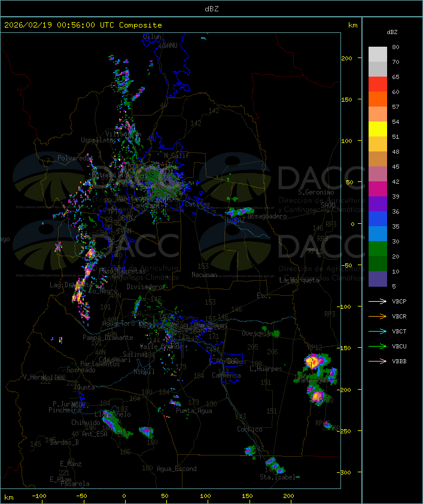Click the 'Agua_Escond' map label
Screen dimensions: 423x504
(x=176, y=469)
